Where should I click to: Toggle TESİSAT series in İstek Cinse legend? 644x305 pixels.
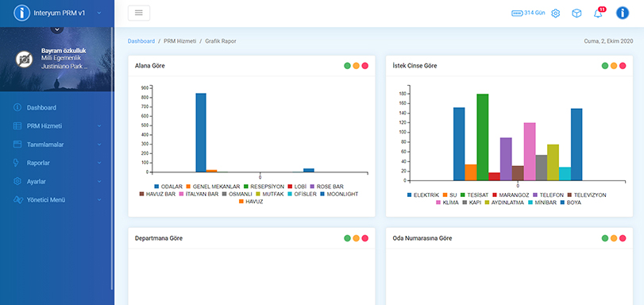coord(474,195)
